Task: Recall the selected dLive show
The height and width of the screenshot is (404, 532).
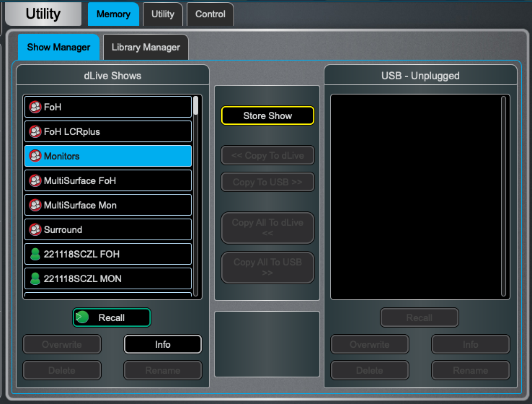Action: pos(112,317)
